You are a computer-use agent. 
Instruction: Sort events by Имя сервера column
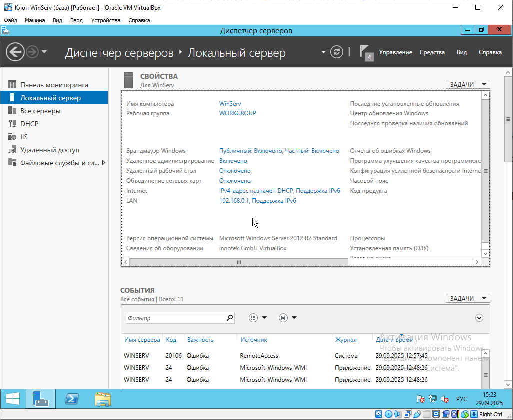click(x=142, y=340)
